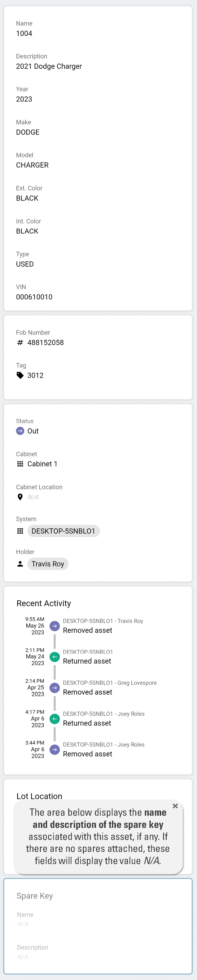
Task: Click the System grid icon
Action: (20, 531)
